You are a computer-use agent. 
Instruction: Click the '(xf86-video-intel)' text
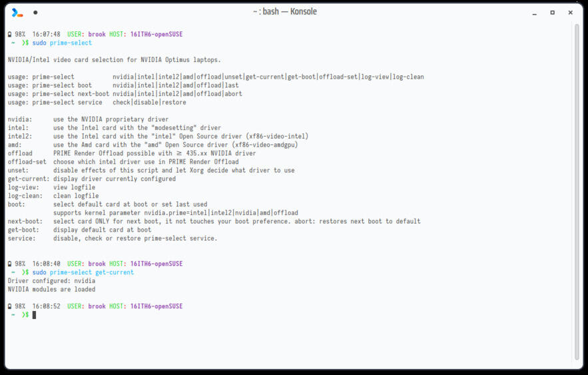tap(277, 136)
